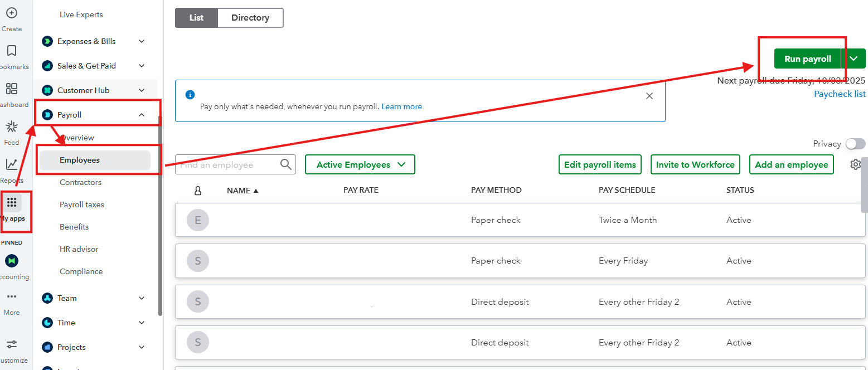Collapse the Payroll menu section
Viewport: 868px width, 370px height.
(142, 115)
